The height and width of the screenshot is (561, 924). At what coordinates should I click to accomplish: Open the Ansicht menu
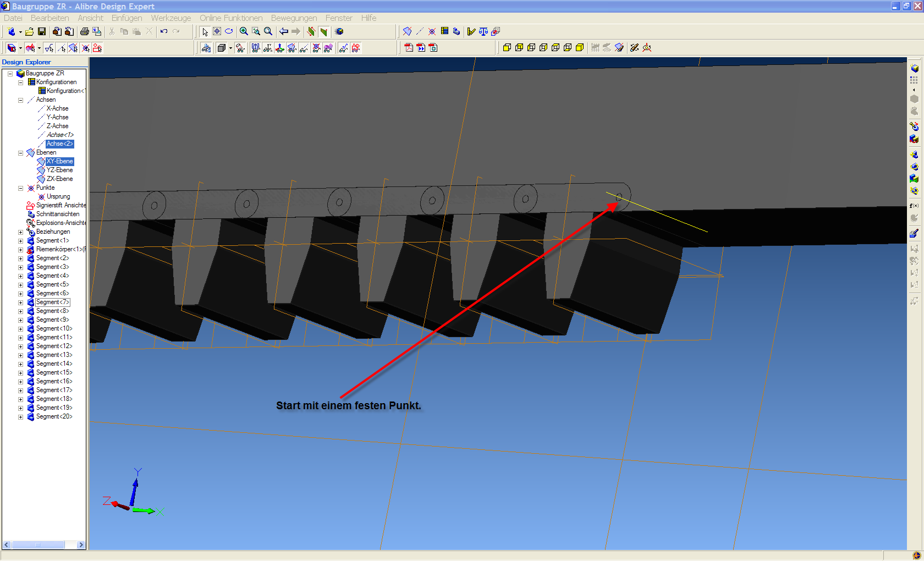click(x=91, y=18)
